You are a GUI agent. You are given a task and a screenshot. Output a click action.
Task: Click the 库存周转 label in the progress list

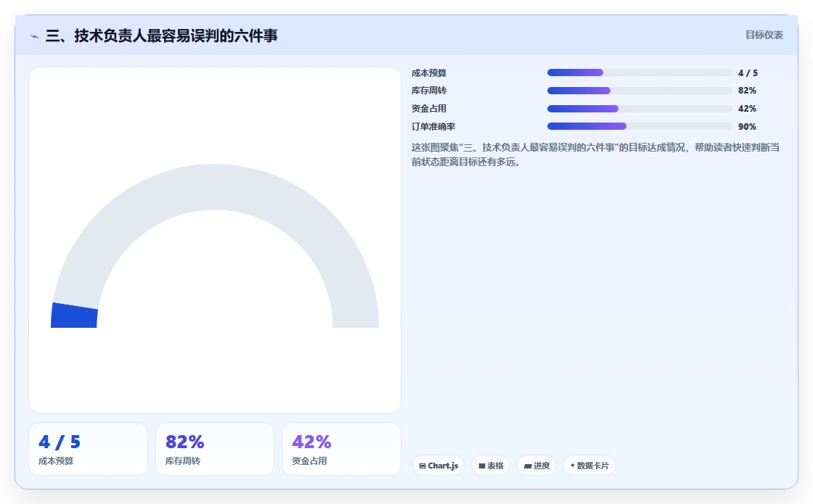(429, 91)
